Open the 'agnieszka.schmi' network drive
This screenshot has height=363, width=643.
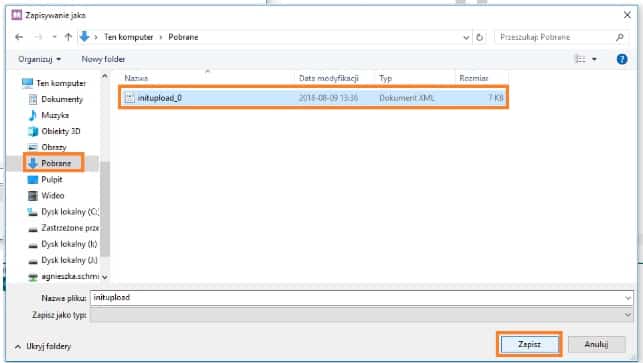[x=70, y=276]
